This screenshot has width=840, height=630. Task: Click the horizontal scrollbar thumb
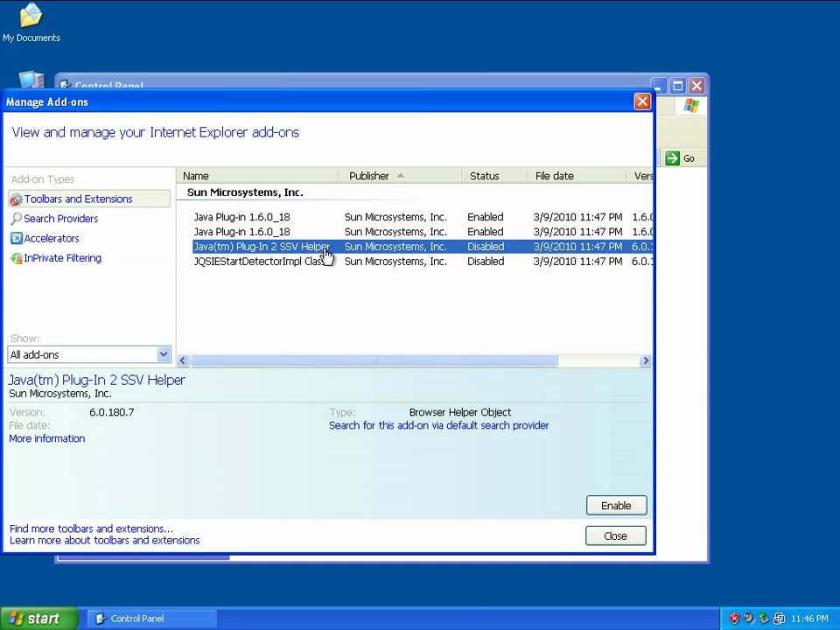374,360
